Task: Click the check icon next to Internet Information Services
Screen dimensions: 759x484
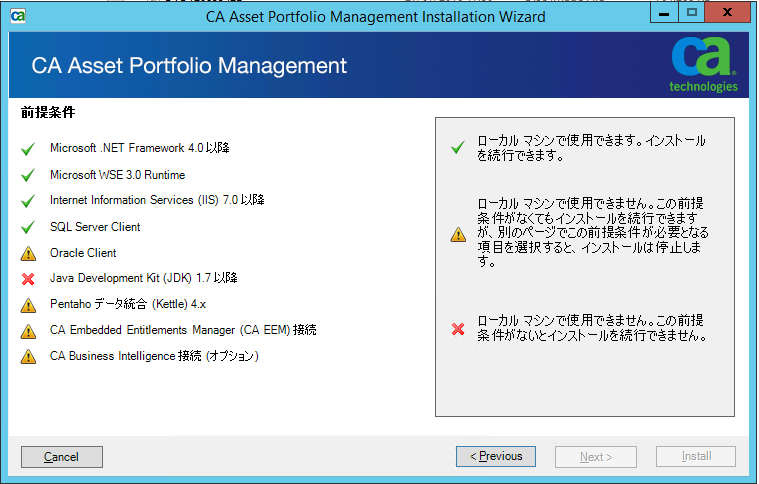Action: pos(27,201)
